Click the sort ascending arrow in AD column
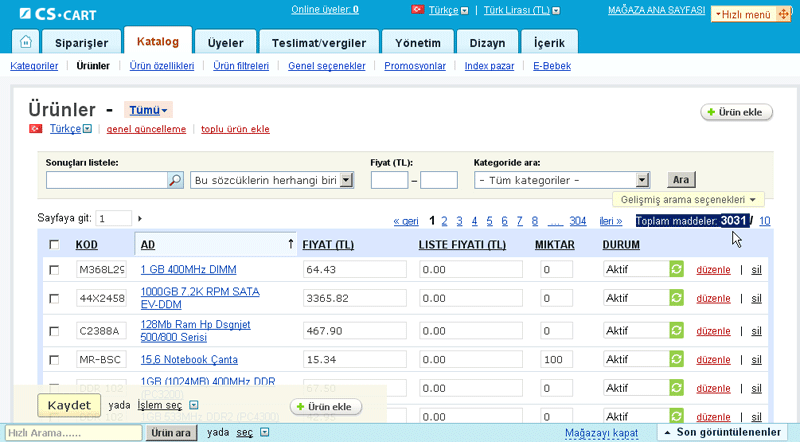 click(291, 243)
